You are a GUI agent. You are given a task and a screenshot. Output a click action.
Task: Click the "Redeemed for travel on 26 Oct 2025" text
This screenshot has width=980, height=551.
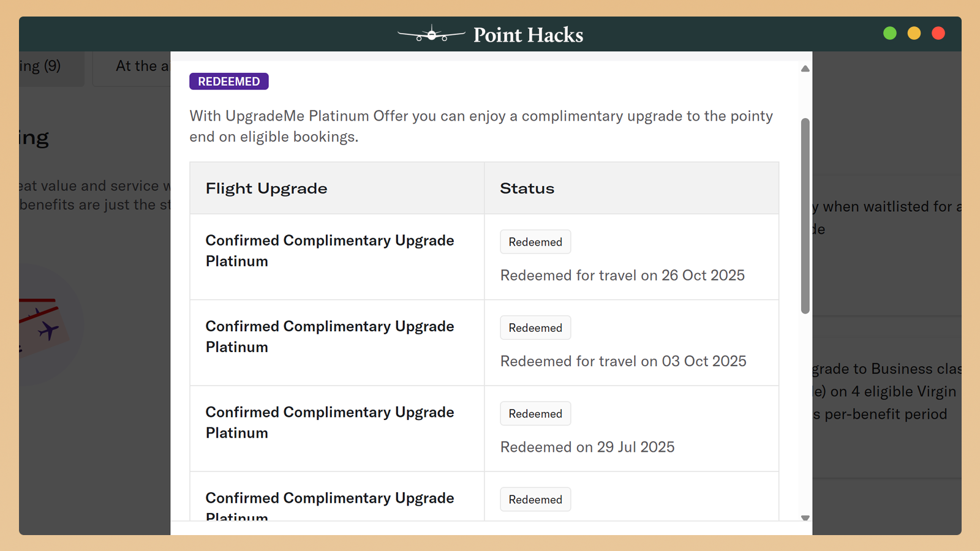(x=622, y=275)
